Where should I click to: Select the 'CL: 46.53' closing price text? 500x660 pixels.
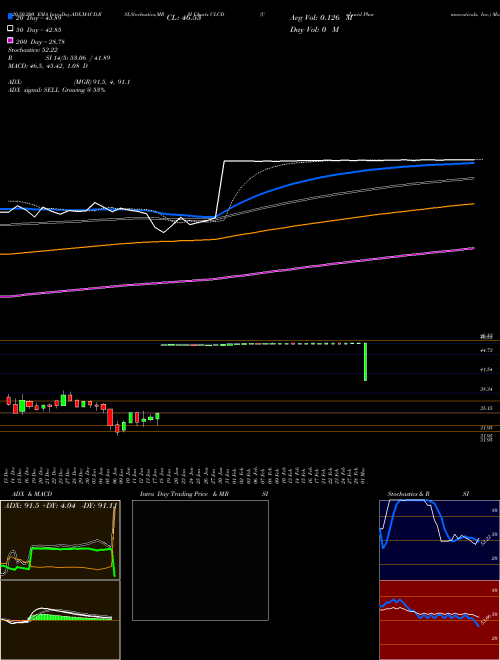point(184,18)
